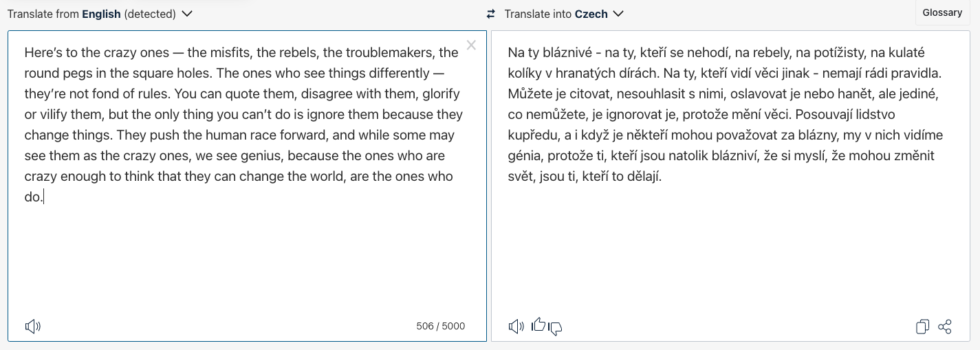Click the word 'svět,' in the translation

tap(522, 177)
